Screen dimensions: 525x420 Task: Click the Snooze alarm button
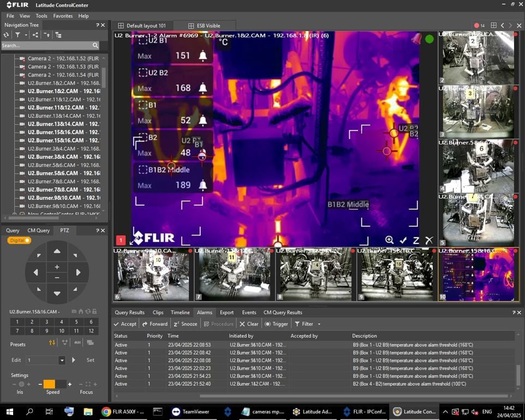[x=186, y=324]
